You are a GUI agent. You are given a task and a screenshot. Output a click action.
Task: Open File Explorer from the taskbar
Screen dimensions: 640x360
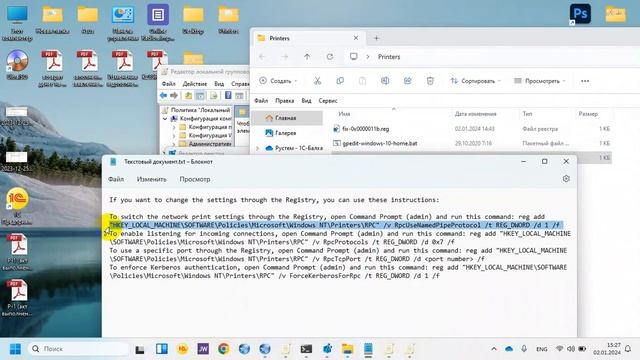[347, 349]
